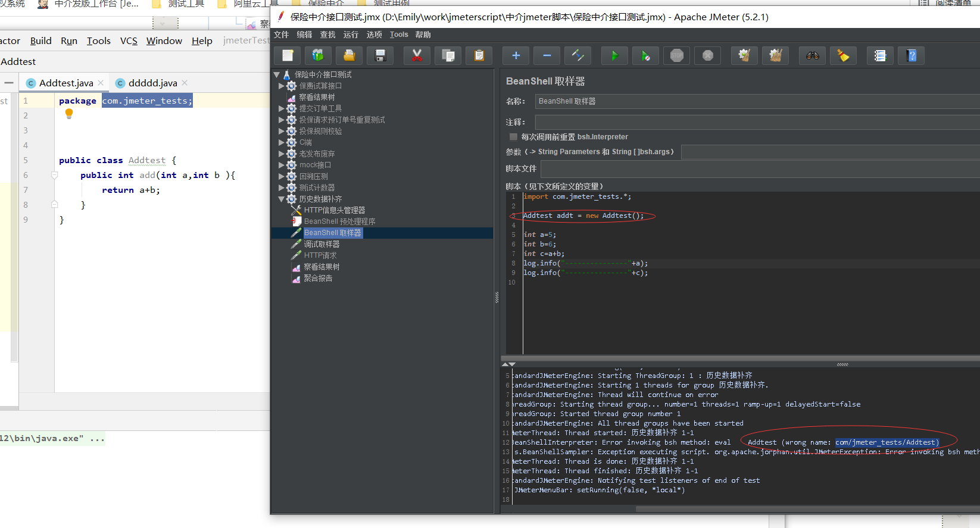Expand the 投保规则校验 thread group

pyautogui.click(x=281, y=131)
